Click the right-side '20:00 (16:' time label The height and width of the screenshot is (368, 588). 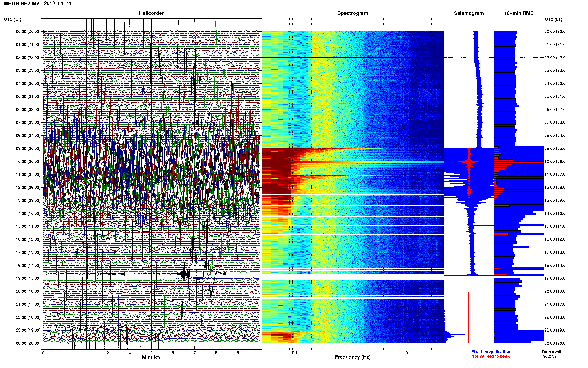pyautogui.click(x=554, y=291)
